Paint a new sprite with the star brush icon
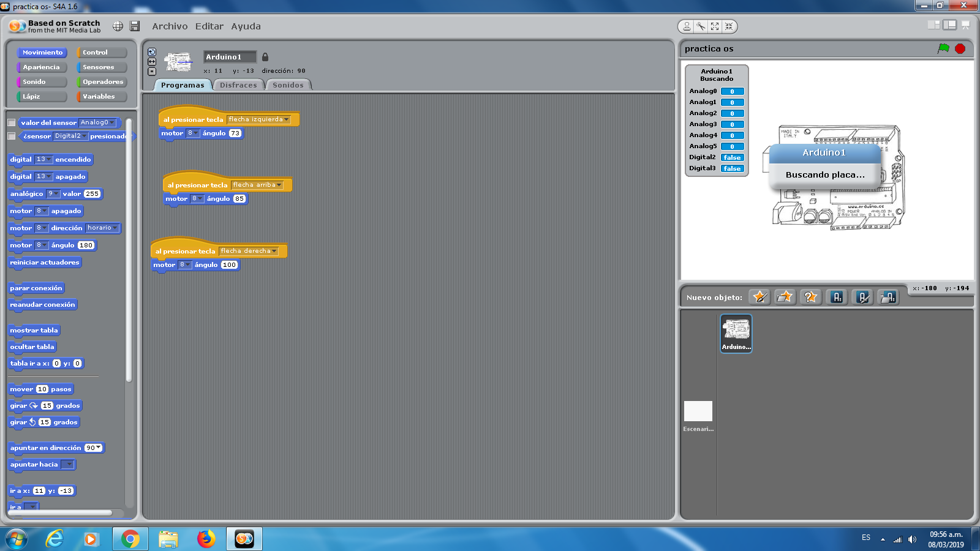This screenshot has width=980, height=551. (x=759, y=297)
